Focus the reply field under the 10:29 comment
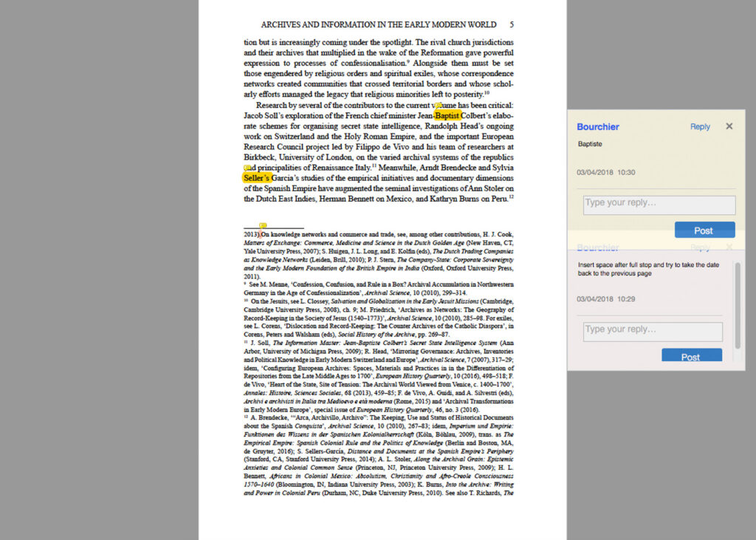 tap(653, 332)
